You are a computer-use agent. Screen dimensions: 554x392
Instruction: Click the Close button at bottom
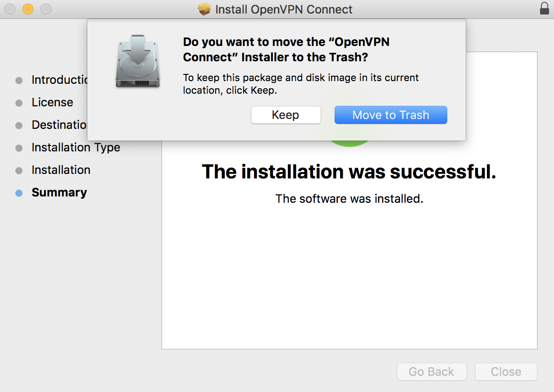[x=506, y=372]
